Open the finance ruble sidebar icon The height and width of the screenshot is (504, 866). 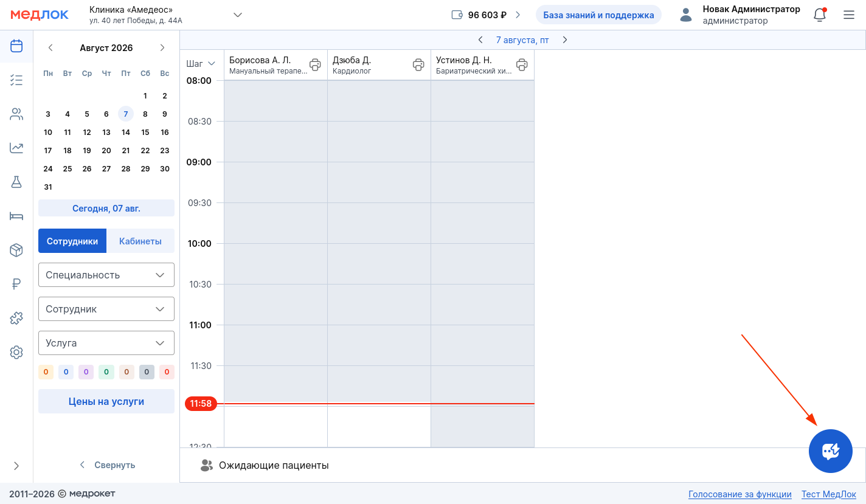point(16,284)
